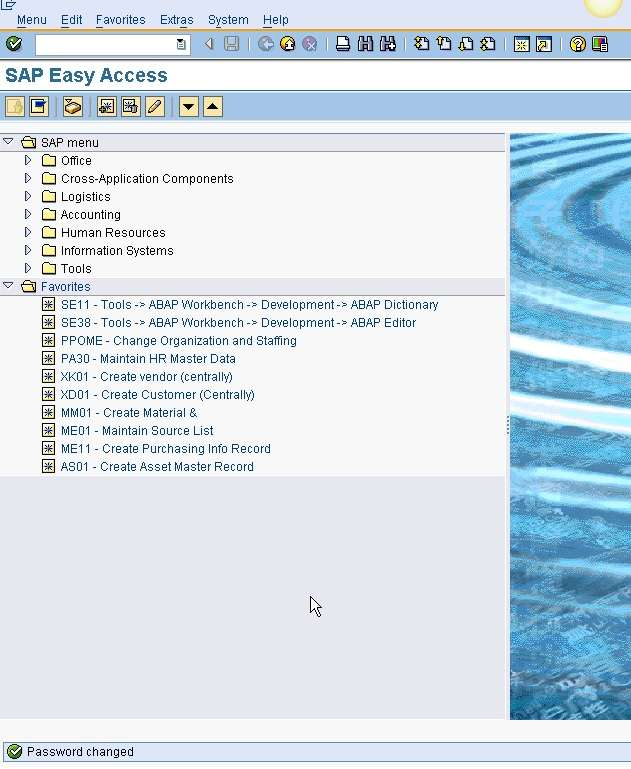The width and height of the screenshot is (631, 769).
Task: Click the Generate Shortcut icon
Action: click(x=544, y=44)
